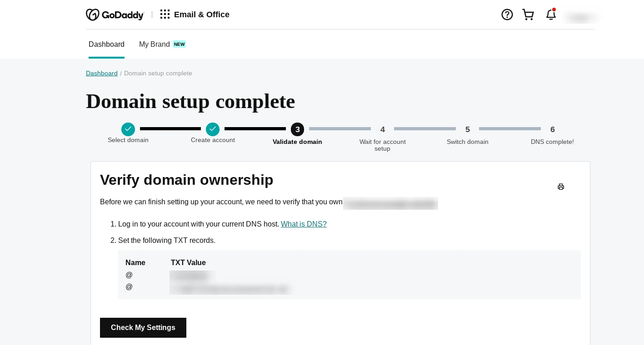
Task: Click the Email & Office title
Action: tap(201, 15)
